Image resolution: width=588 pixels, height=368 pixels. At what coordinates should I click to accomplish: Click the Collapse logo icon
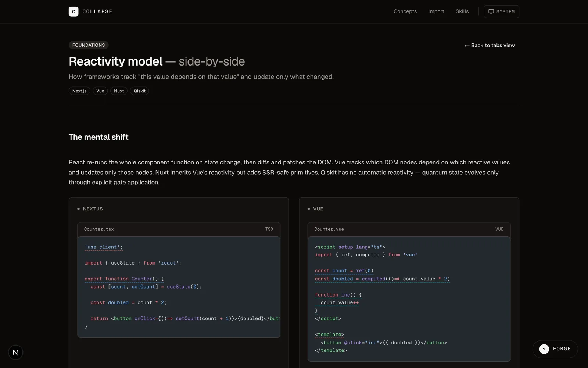(x=73, y=11)
